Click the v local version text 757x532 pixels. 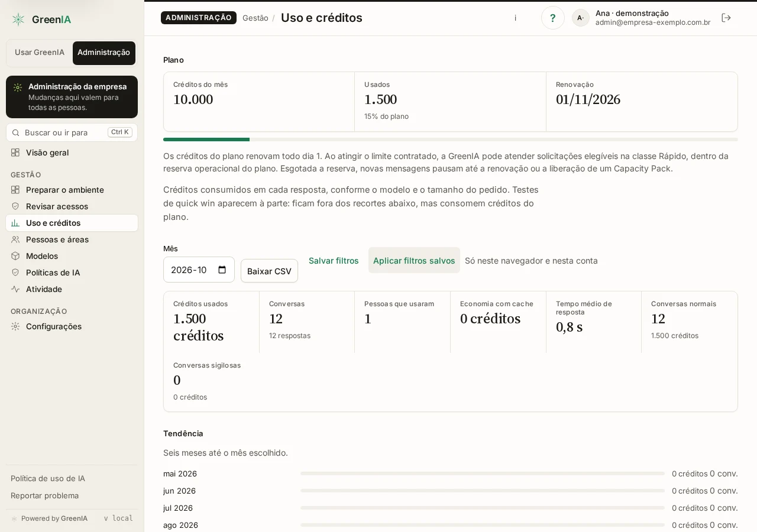118,518
